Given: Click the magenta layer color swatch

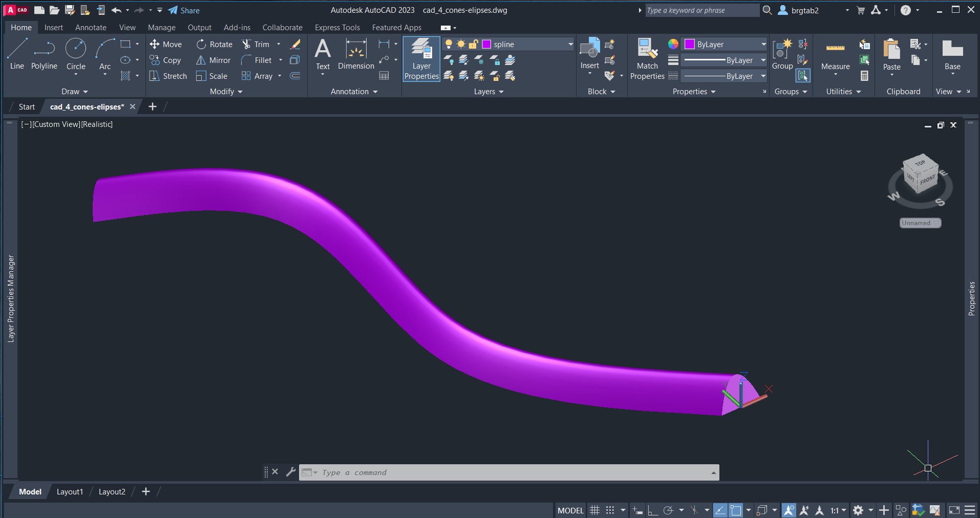Looking at the screenshot, I should [486, 45].
